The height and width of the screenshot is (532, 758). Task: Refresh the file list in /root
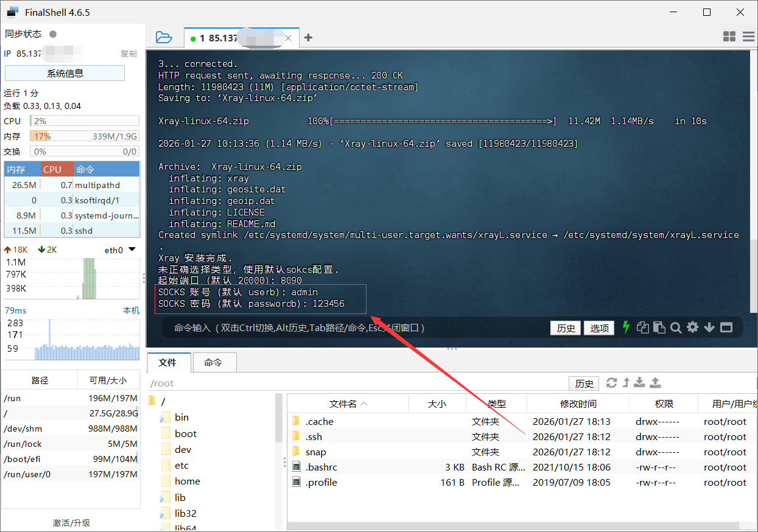[611, 383]
